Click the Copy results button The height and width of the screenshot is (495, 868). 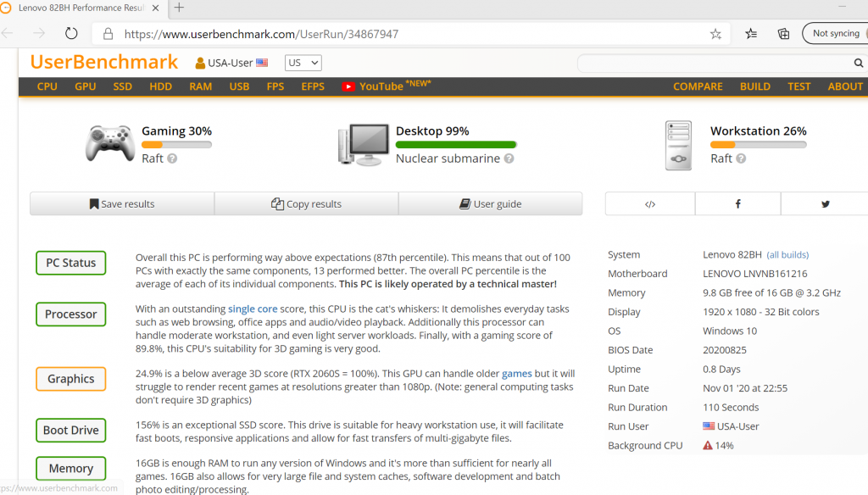point(306,203)
